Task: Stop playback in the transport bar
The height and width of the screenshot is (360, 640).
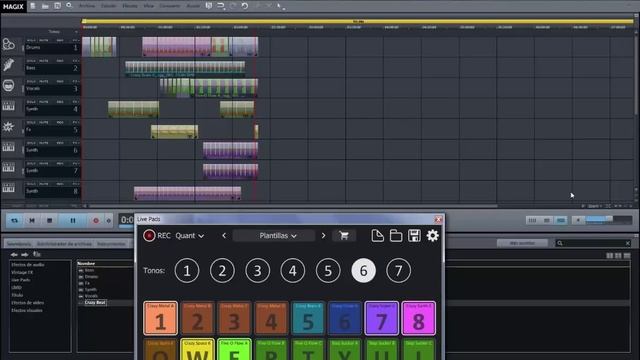Action: click(49, 220)
